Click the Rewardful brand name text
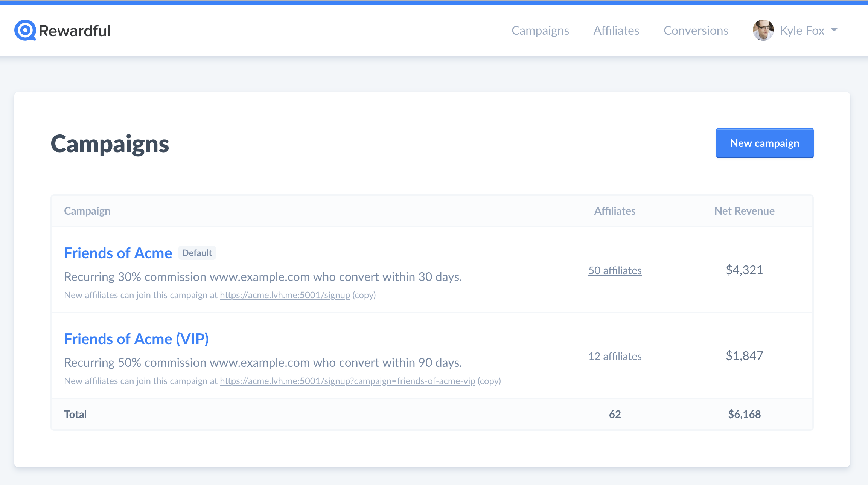 pos(75,31)
